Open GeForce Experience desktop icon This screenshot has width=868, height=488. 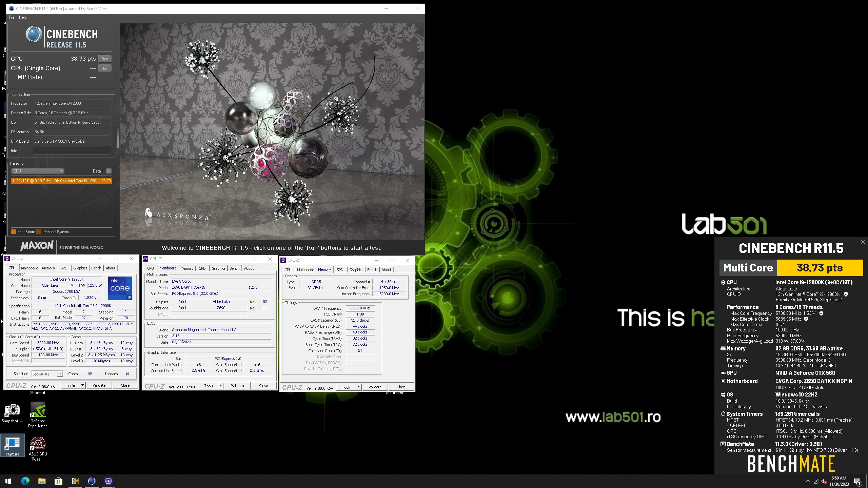coord(38,415)
